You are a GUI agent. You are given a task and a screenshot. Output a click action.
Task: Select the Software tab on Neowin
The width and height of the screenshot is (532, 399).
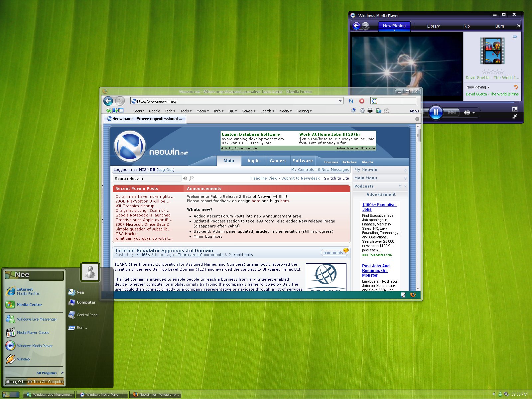tap(303, 161)
